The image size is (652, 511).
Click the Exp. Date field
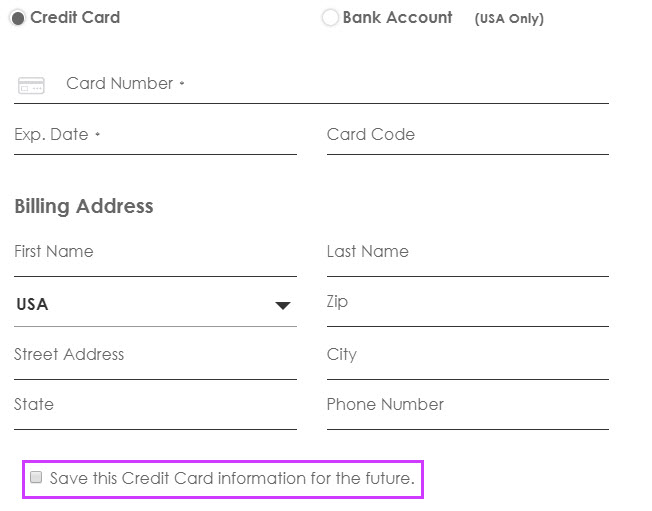(x=155, y=136)
